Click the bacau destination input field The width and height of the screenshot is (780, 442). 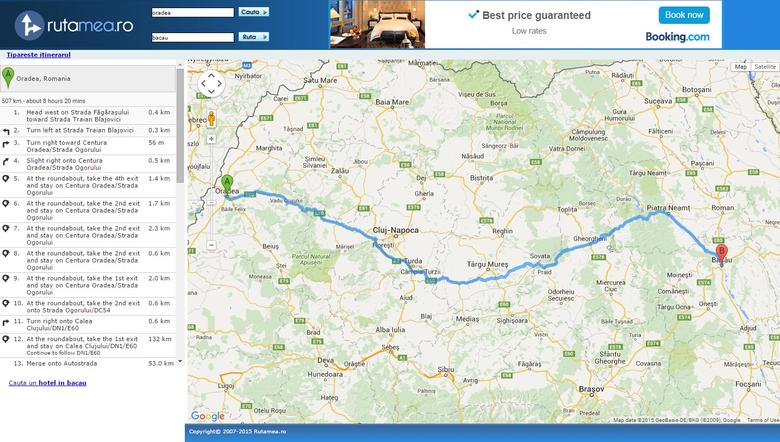pos(193,37)
